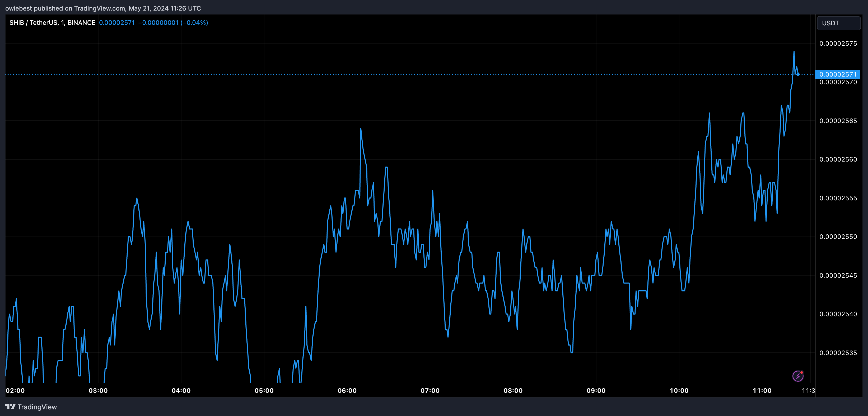The width and height of the screenshot is (868, 416).
Task: Click the 0.00002550 price scale label
Action: pos(838,237)
